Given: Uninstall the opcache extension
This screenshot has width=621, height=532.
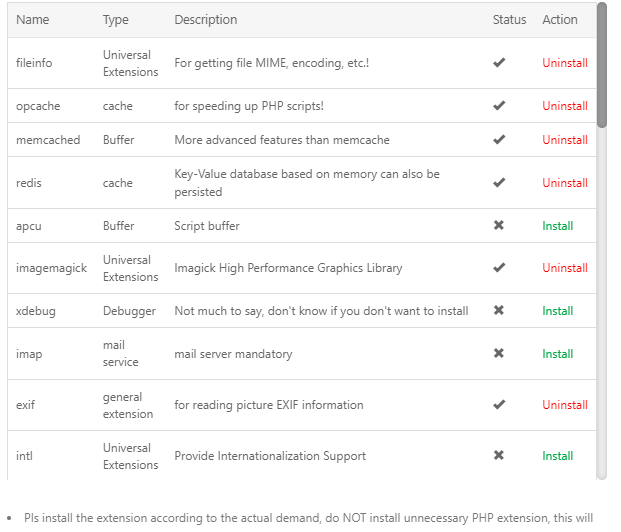Looking at the screenshot, I should tap(565, 106).
